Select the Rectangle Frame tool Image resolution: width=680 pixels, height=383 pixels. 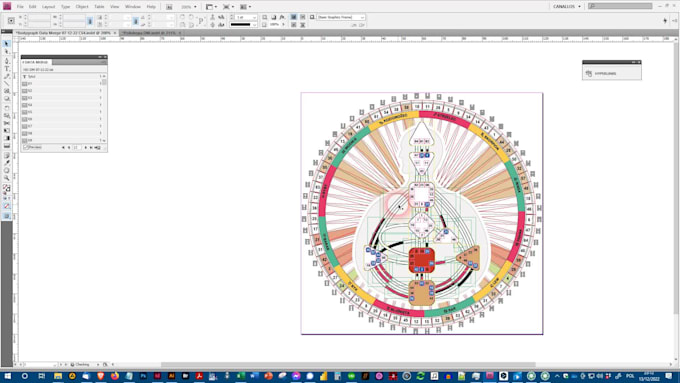pos(7,91)
